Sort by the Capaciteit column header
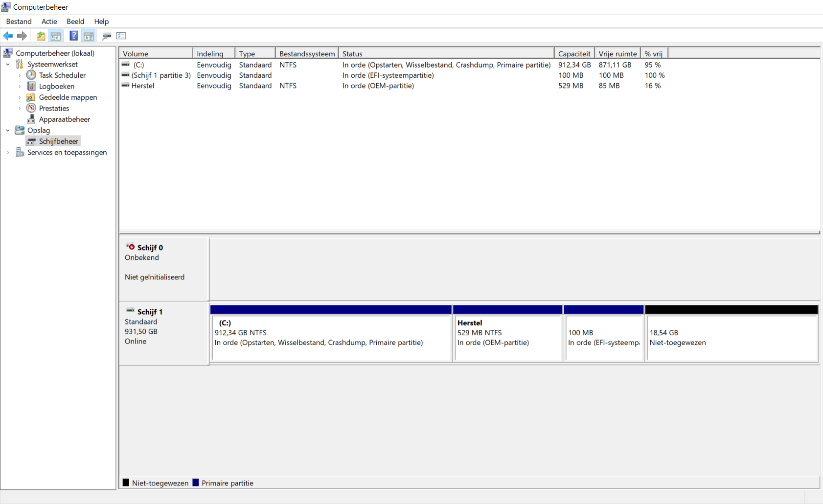Image resolution: width=823 pixels, height=504 pixels. pyautogui.click(x=574, y=53)
